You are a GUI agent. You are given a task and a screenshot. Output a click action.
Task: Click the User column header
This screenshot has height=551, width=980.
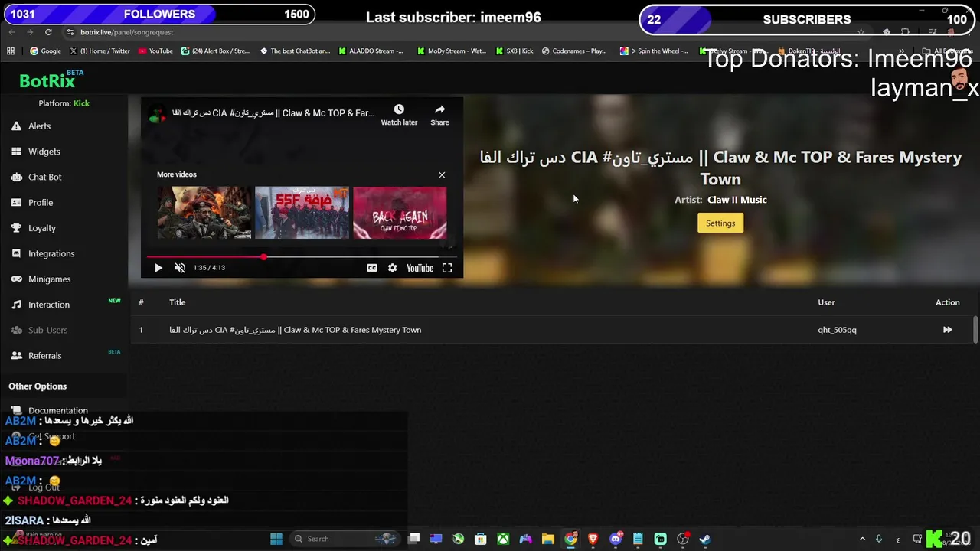point(826,302)
